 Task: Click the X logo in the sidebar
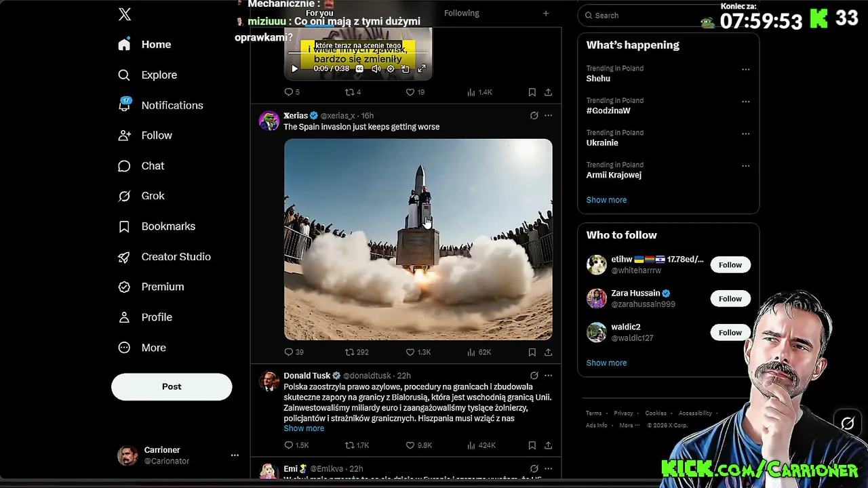click(125, 14)
